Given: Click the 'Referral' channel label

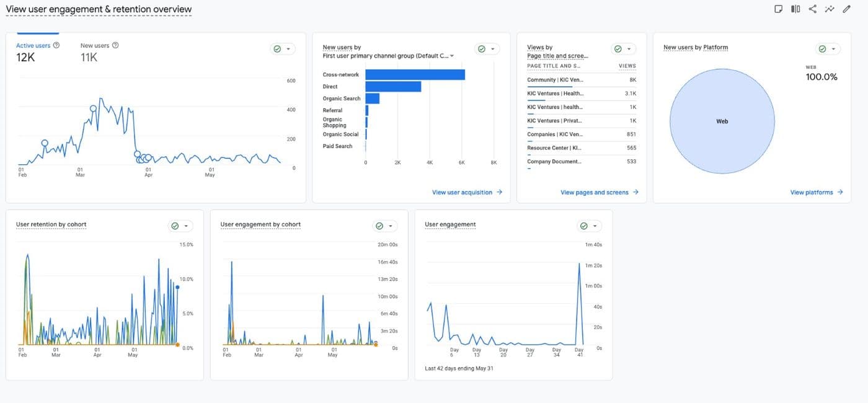Looking at the screenshot, I should coord(332,110).
